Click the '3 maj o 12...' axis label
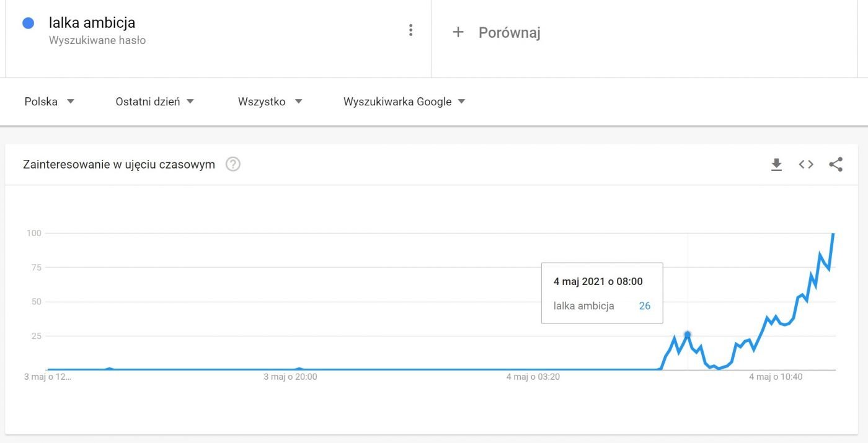This screenshot has height=443, width=868. click(x=48, y=377)
